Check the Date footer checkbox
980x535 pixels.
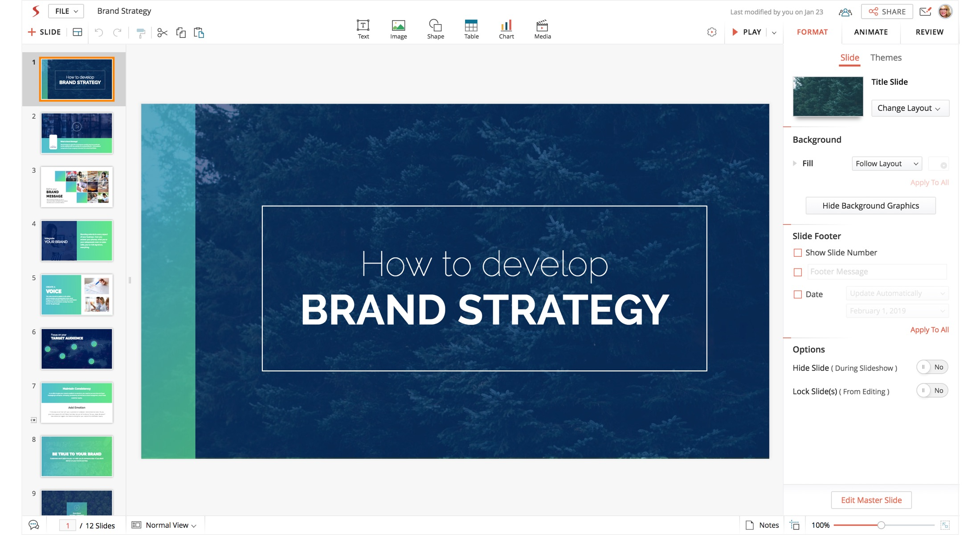click(797, 294)
